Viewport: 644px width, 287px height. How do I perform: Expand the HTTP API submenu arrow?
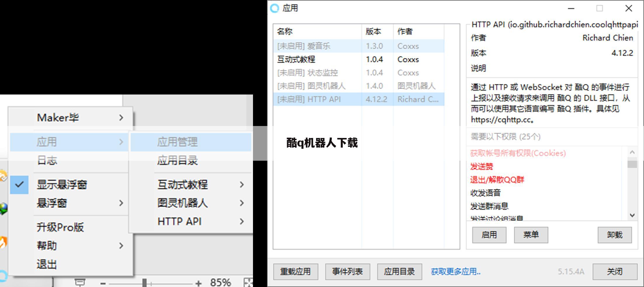click(x=242, y=221)
